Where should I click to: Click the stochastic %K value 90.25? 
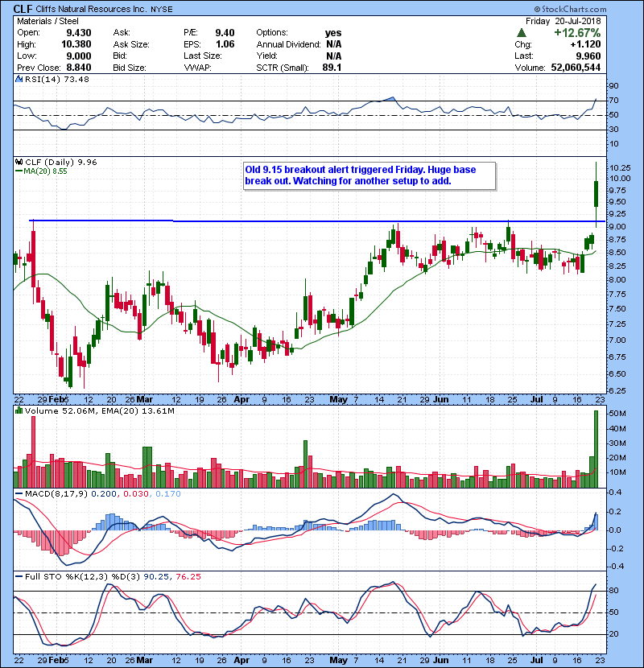coord(156,576)
